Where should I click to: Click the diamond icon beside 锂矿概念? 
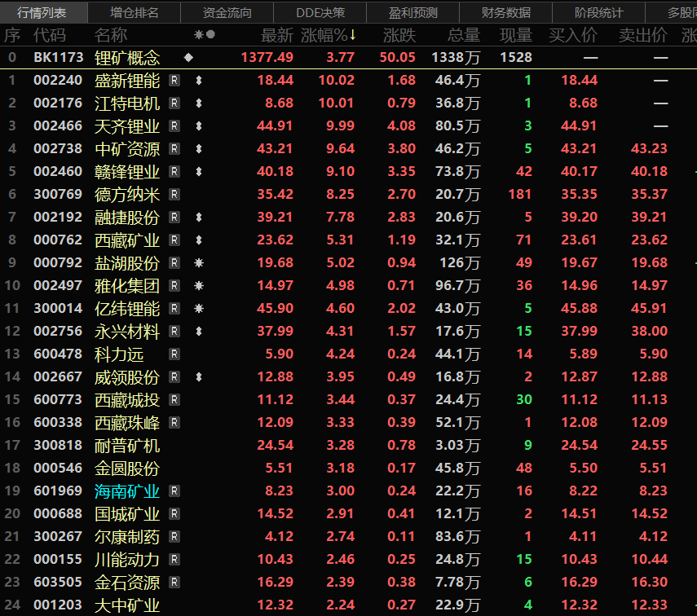pos(188,57)
